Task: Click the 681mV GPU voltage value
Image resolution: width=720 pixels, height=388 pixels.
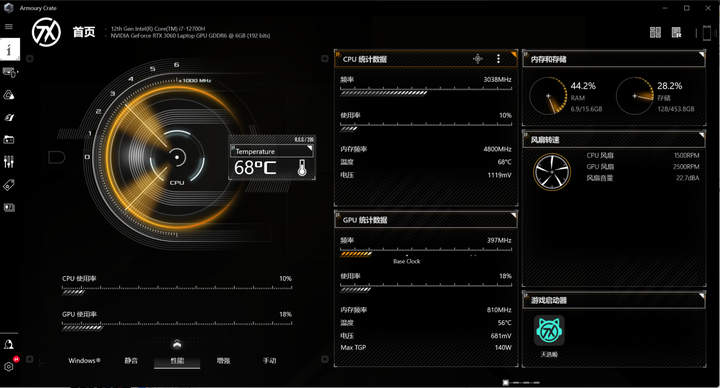Action: point(501,336)
